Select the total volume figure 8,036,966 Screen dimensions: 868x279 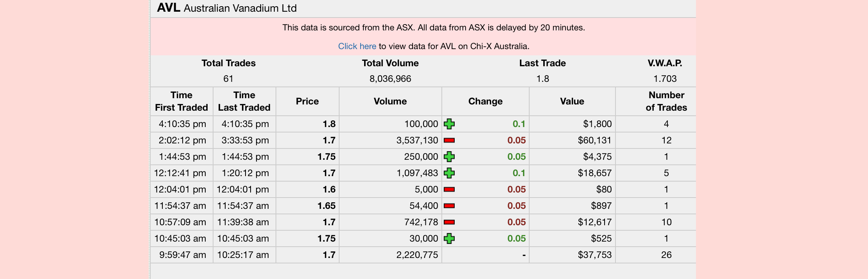pyautogui.click(x=390, y=79)
